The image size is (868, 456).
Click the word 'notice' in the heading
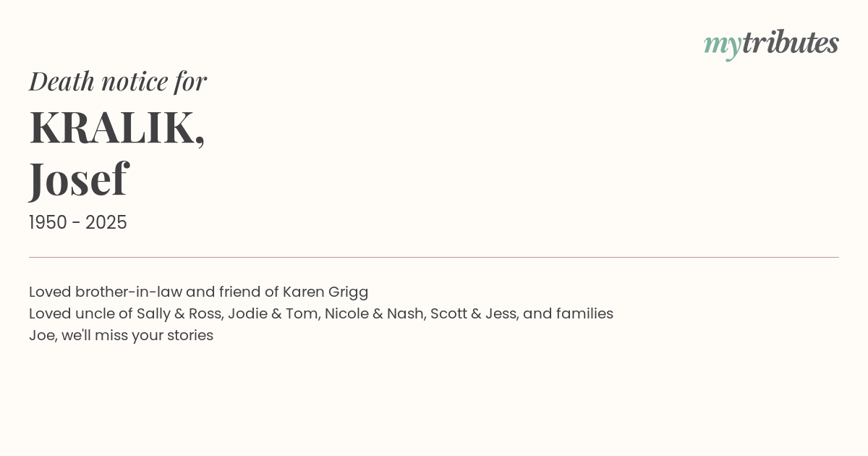point(134,81)
